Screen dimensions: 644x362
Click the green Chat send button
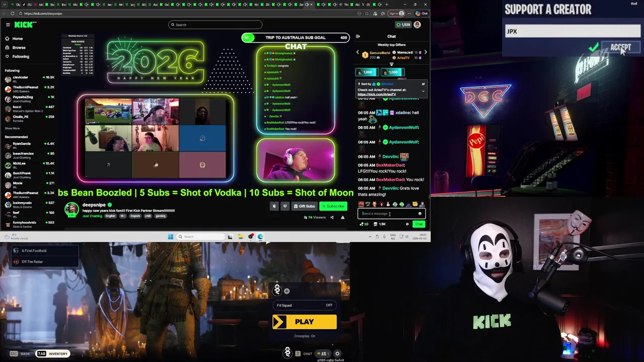coord(419,224)
